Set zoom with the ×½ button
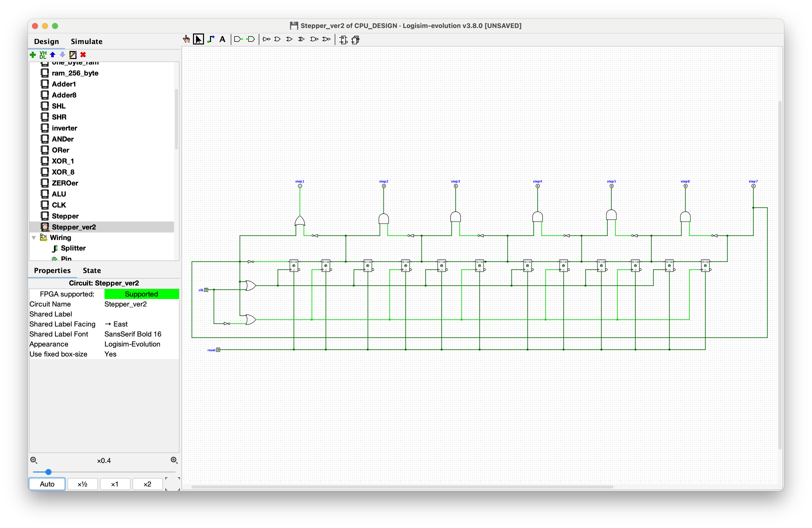Image resolution: width=812 pixels, height=528 pixels. 82,484
